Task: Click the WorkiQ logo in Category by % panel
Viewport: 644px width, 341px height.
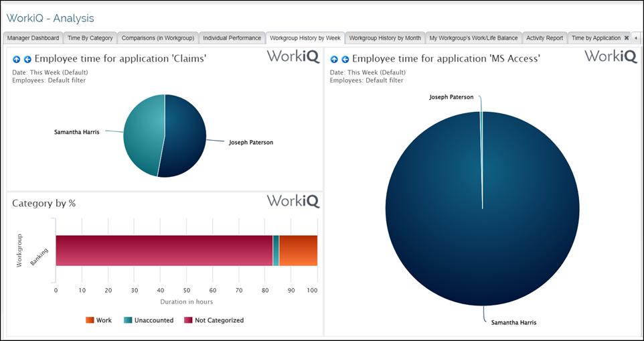Action: (293, 201)
